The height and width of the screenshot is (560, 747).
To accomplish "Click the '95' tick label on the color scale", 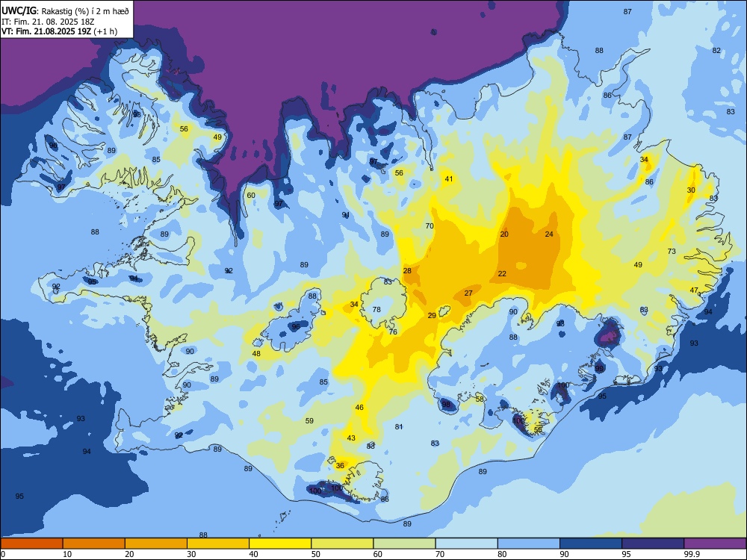I will pyautogui.click(x=626, y=554).
